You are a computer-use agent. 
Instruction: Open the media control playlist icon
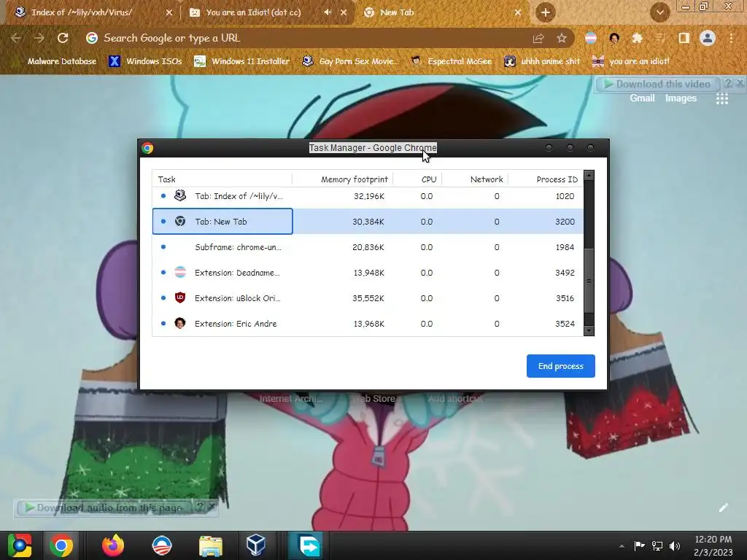pyautogui.click(x=660, y=38)
